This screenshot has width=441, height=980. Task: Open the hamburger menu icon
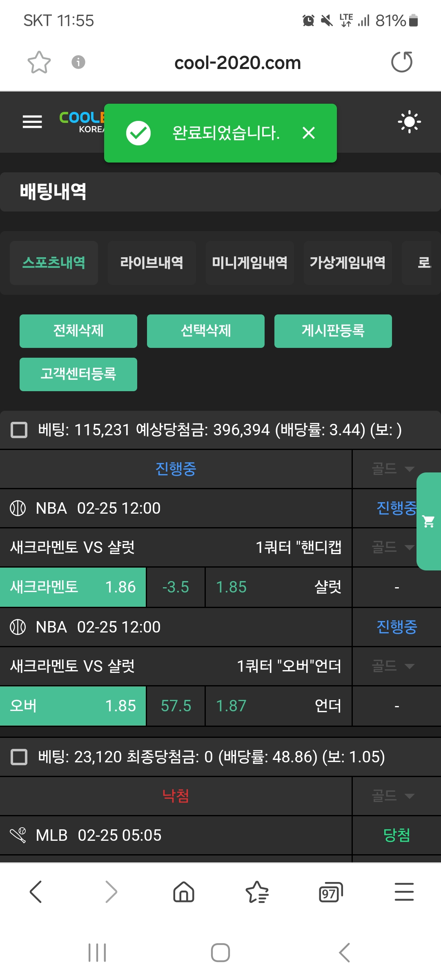[x=32, y=122]
